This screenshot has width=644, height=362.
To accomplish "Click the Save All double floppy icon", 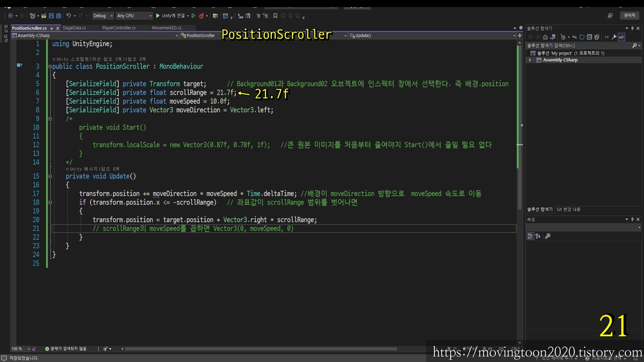I will pyautogui.click(x=58, y=16).
